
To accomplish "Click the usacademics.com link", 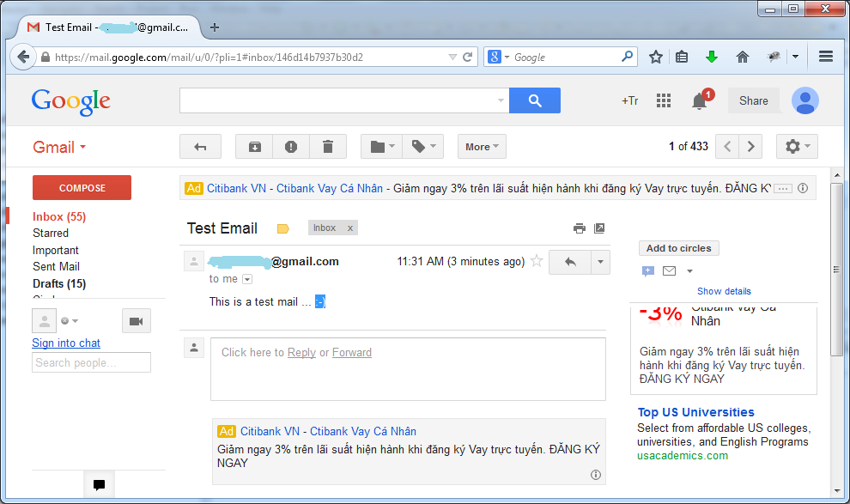I will point(683,456).
